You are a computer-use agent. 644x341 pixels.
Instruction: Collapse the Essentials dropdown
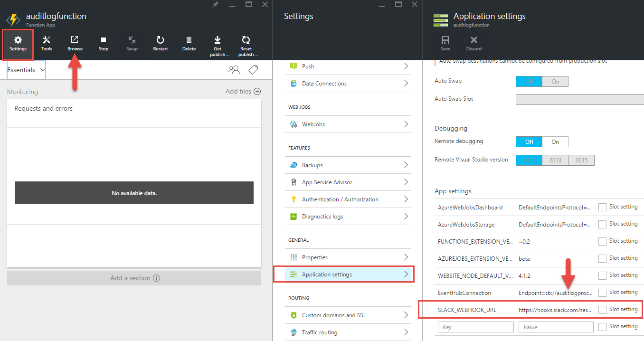pyautogui.click(x=27, y=70)
